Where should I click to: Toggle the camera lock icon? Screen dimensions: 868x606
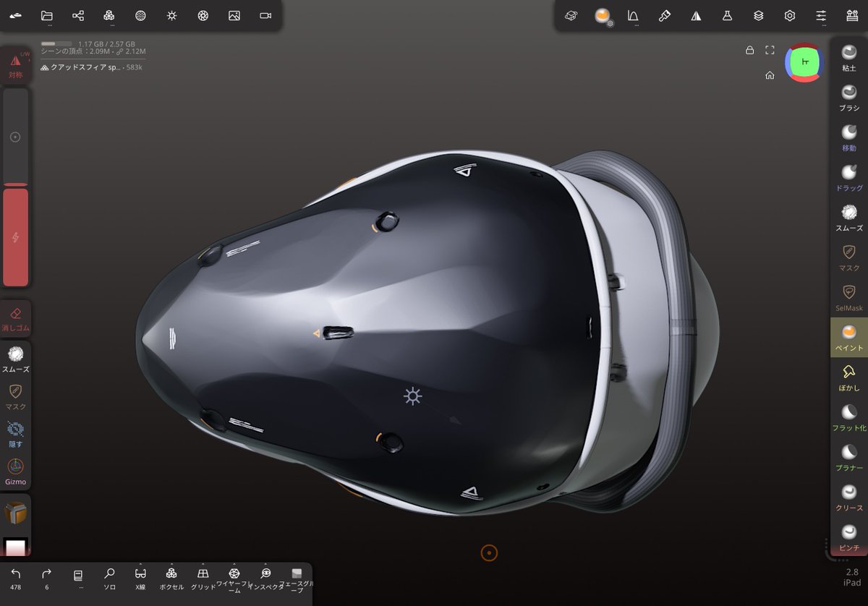750,50
